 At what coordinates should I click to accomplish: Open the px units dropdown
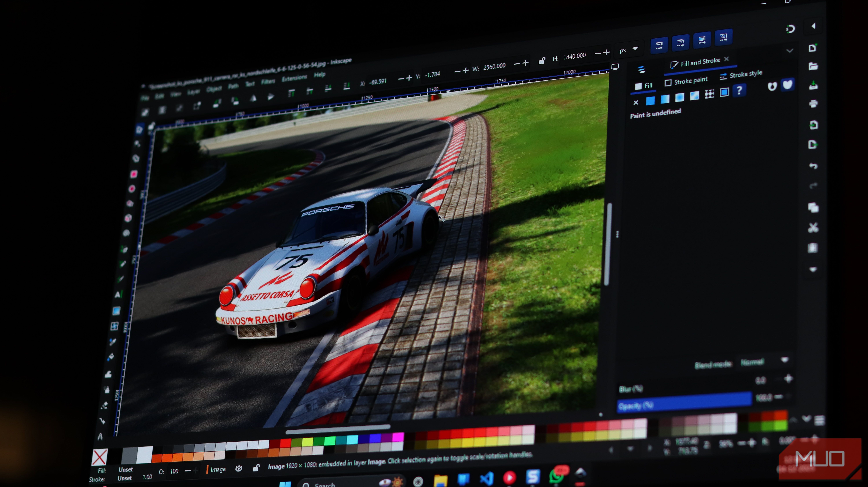[629, 50]
